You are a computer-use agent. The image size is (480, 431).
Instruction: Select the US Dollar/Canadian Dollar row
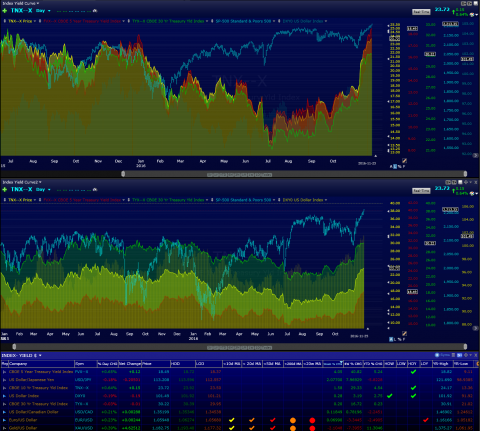(240, 412)
